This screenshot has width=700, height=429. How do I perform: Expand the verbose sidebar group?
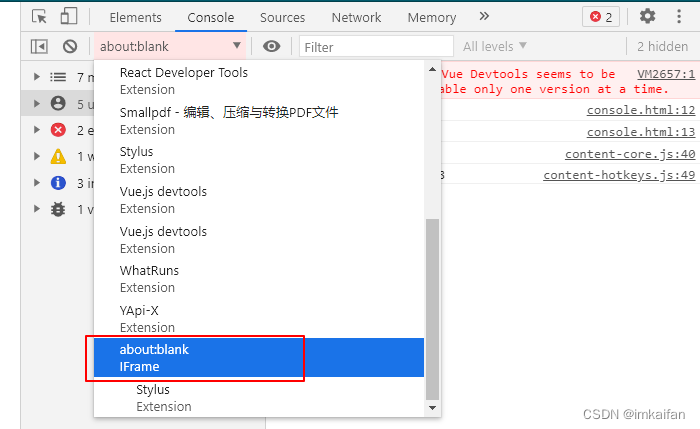click(x=37, y=209)
